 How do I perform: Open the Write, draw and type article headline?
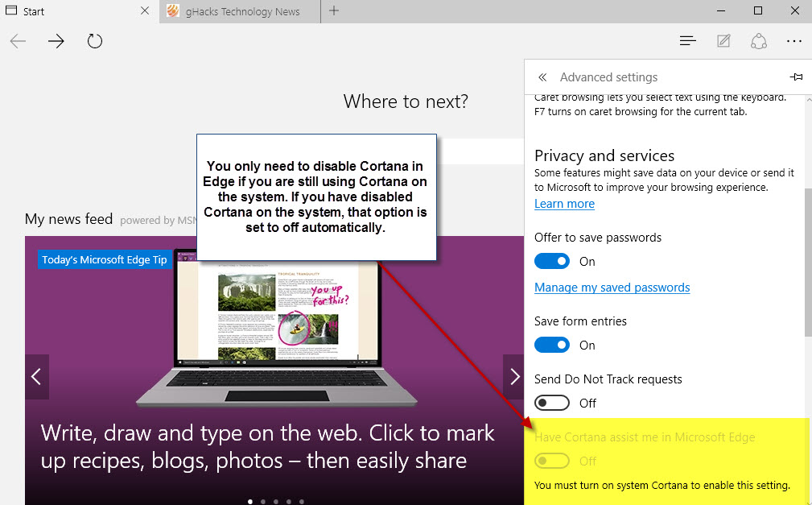(268, 446)
